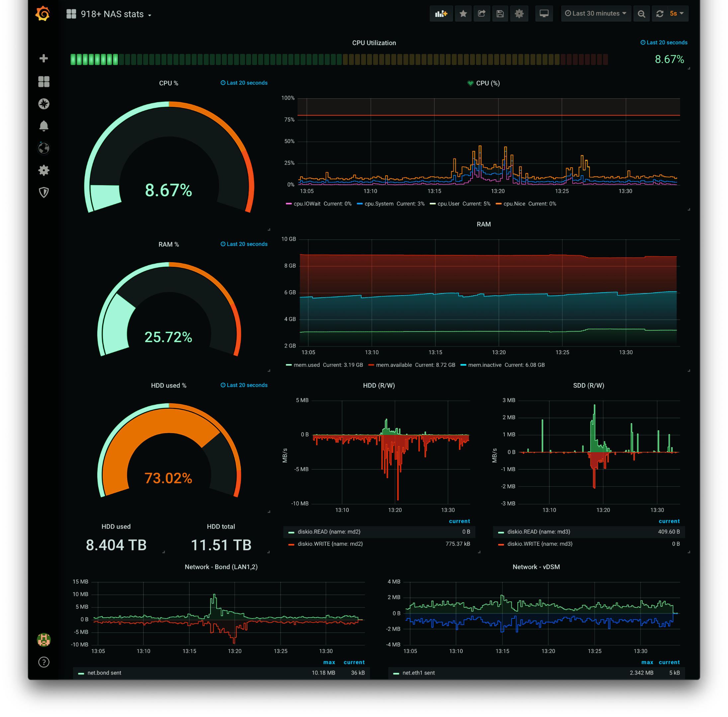
Task: Open the Share dashboard icon
Action: pyautogui.click(x=482, y=14)
